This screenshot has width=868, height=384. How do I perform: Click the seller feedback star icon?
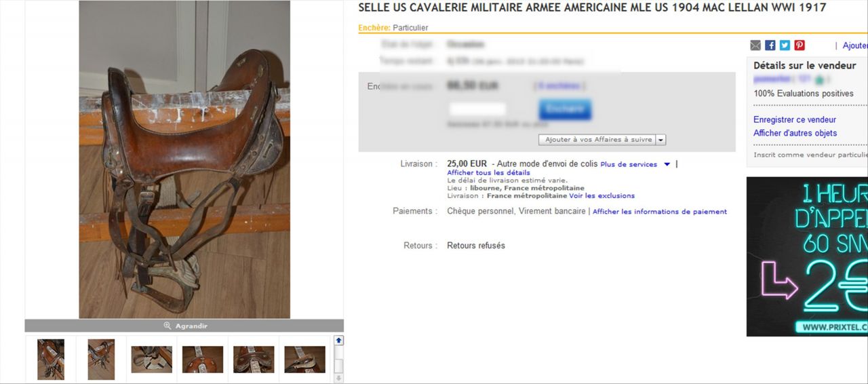click(x=820, y=79)
